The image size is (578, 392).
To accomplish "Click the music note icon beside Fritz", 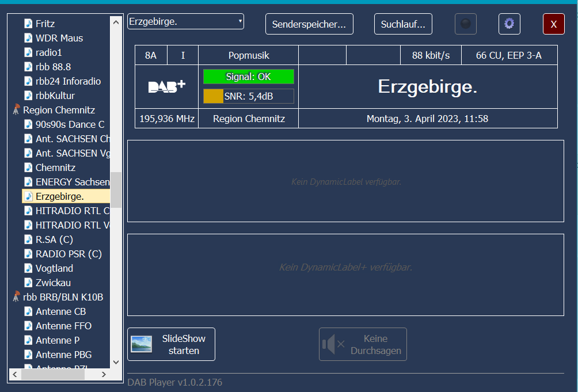I will (x=28, y=24).
